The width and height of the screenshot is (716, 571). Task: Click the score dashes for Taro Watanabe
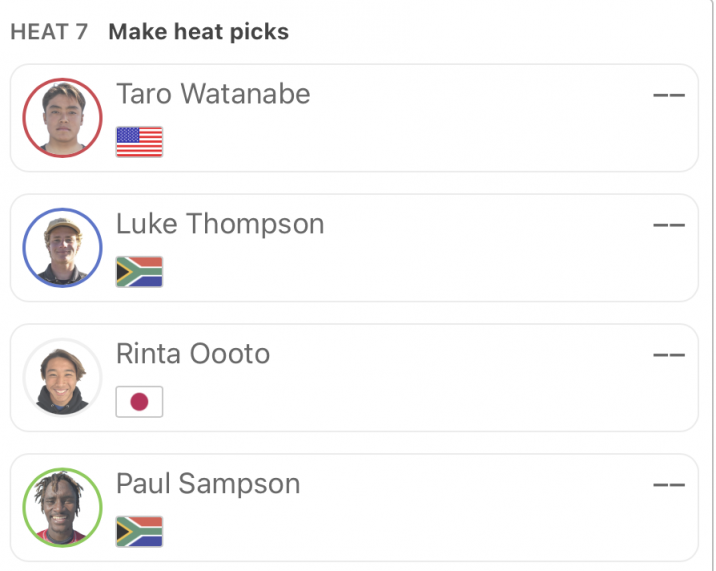[669, 95]
